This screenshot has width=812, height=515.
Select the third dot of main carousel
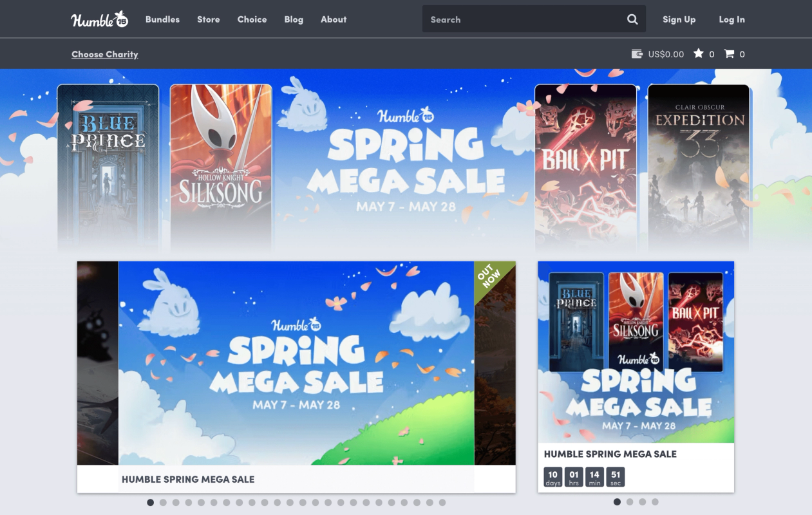[176, 502]
